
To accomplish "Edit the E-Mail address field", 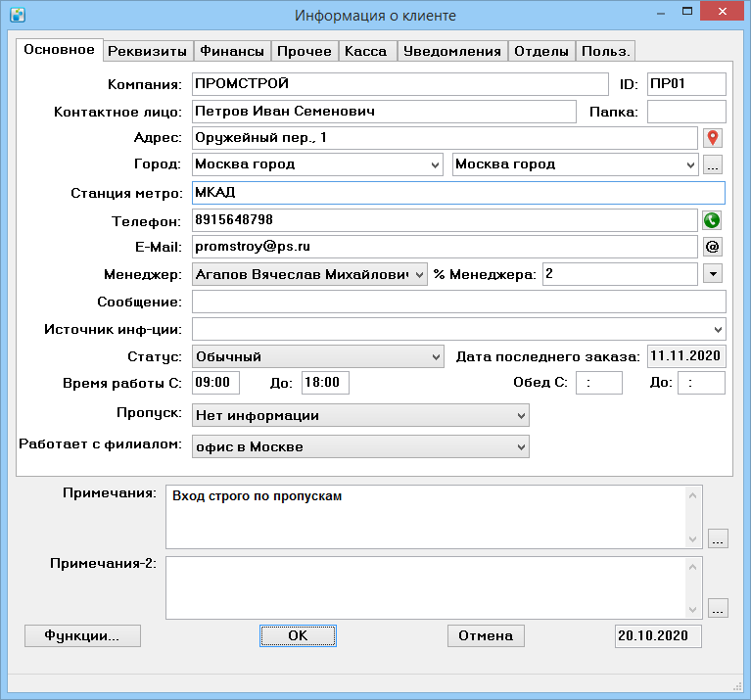I will (x=445, y=247).
